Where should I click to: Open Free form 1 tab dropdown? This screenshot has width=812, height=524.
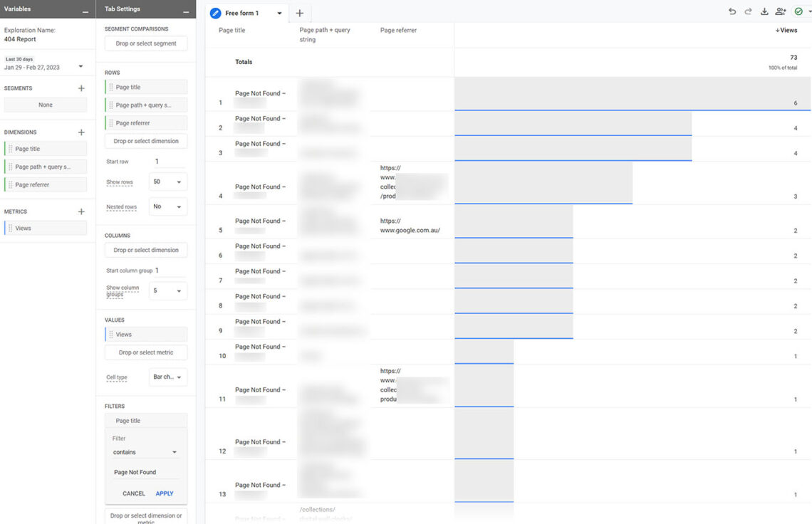click(280, 13)
